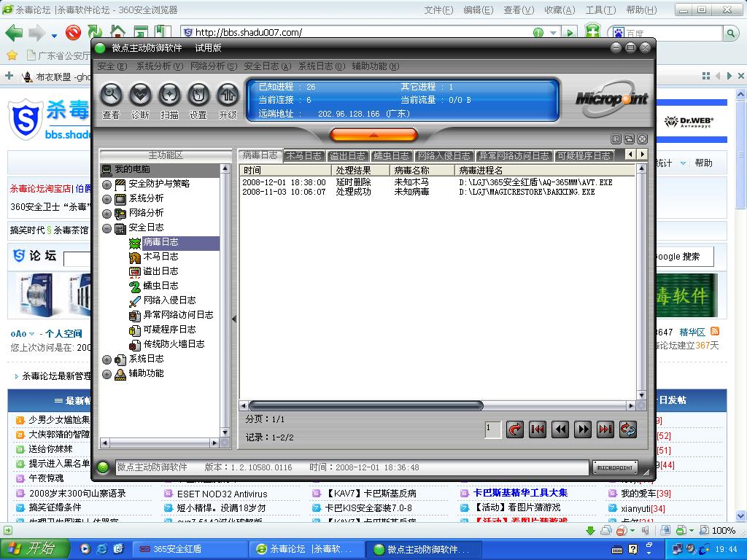This screenshot has height=560, width=747.
Task: Start a scan with the 扫描 icon
Action: pyautogui.click(x=169, y=96)
